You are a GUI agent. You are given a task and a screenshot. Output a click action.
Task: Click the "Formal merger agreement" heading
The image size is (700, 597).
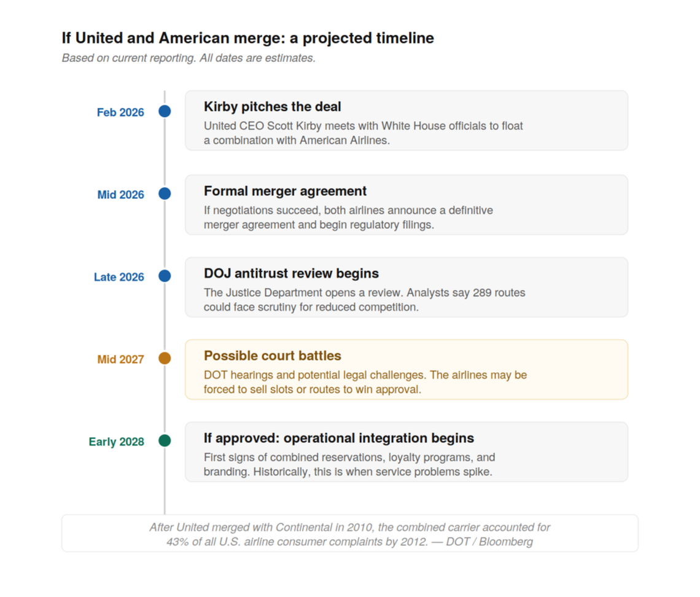(285, 191)
